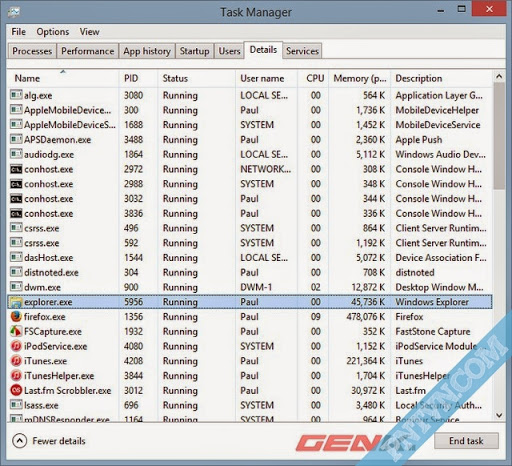
Task: Collapse view with Fewer details arrow
Action: pyautogui.click(x=20, y=441)
